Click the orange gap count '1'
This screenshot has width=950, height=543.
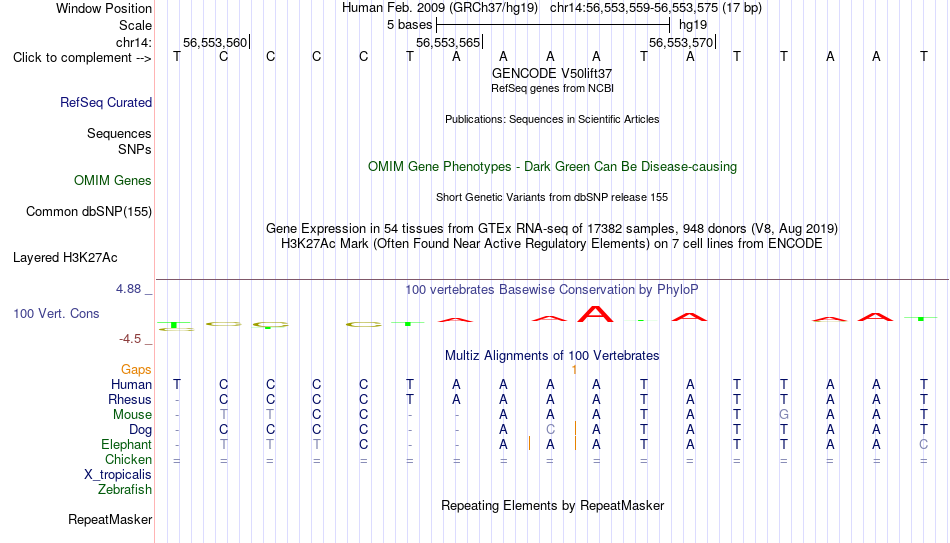coord(574,370)
